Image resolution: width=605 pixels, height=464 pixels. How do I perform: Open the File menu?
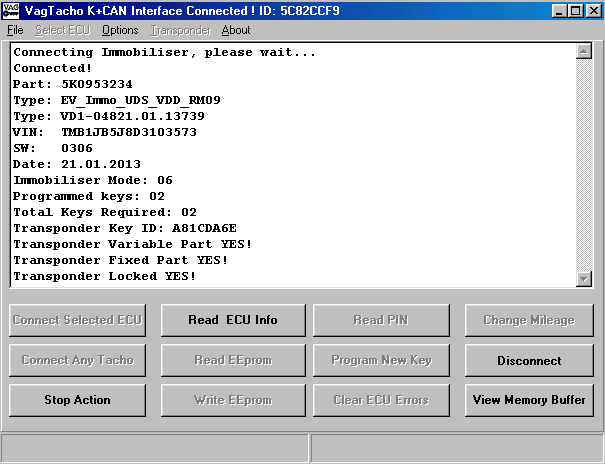tap(15, 30)
